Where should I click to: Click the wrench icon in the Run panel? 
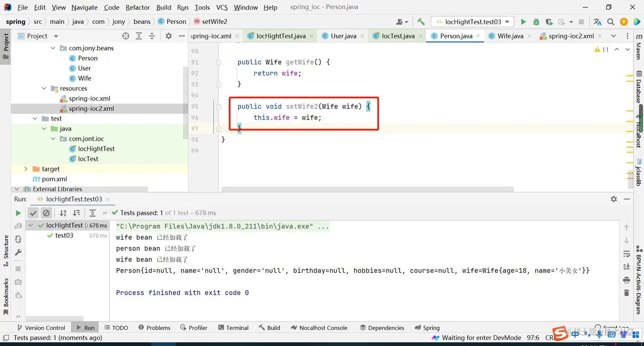[18, 252]
